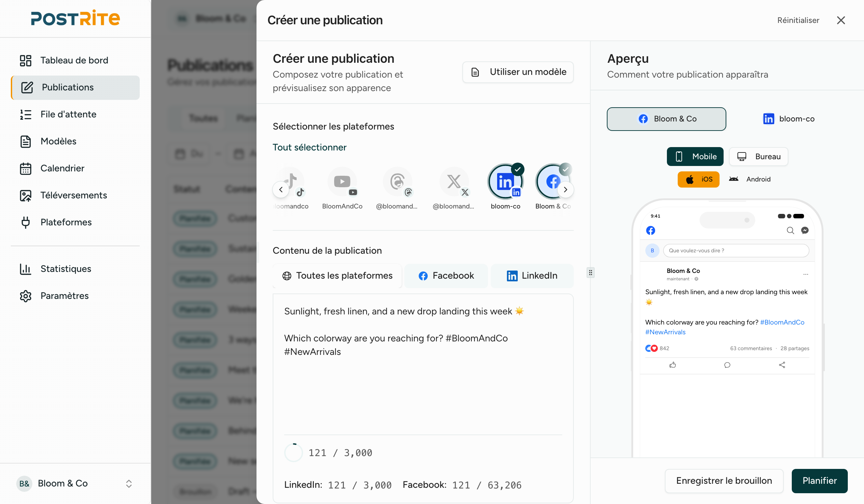Open Modèles from the sidebar
The width and height of the screenshot is (864, 504).
point(75,141)
